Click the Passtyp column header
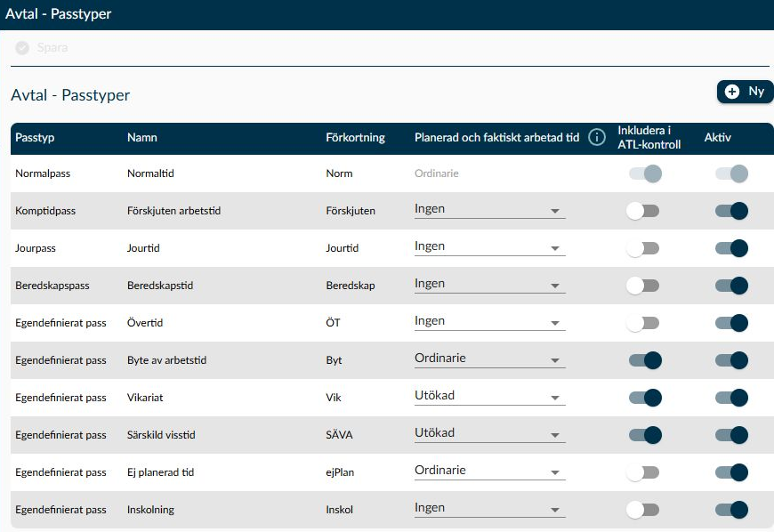Screen dimensions: 774x532 [35, 138]
